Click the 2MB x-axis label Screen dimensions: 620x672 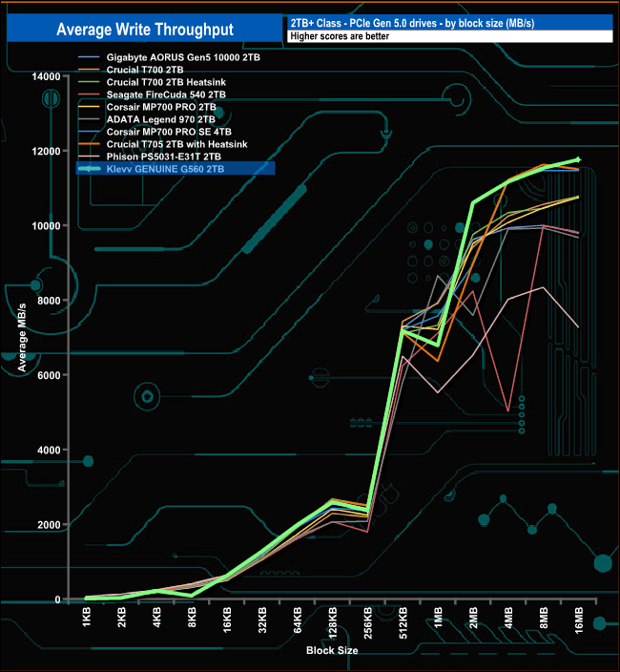pyautogui.click(x=473, y=618)
